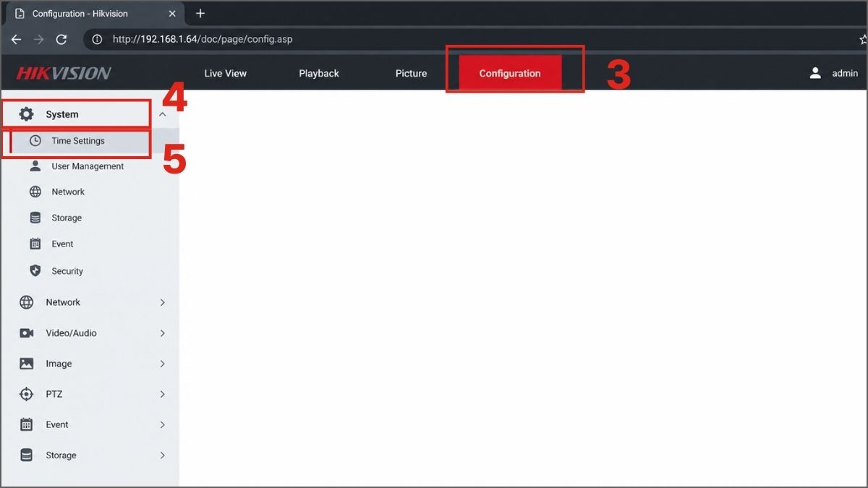Viewport: 868px width, 488px height.
Task: Click the Video/Audio camera icon
Action: pos(27,333)
